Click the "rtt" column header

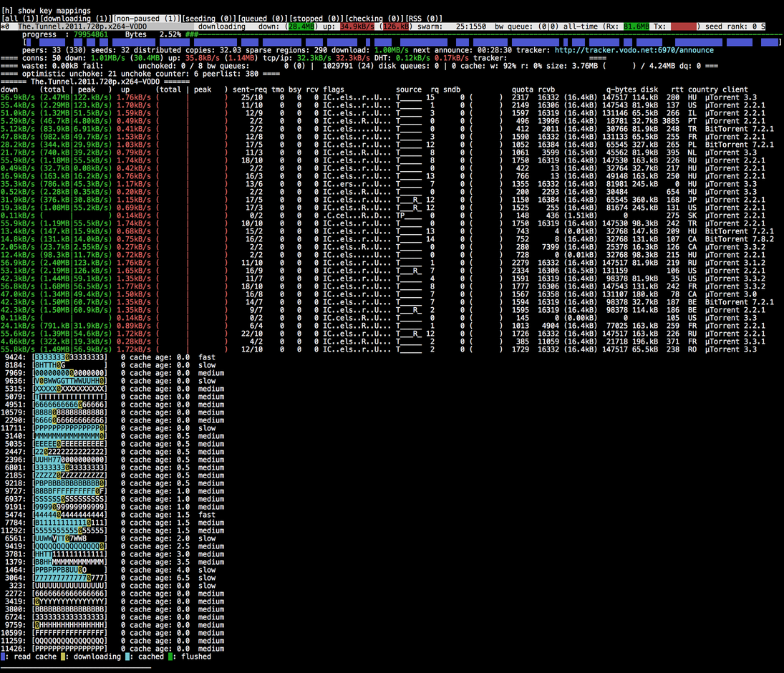click(677, 89)
